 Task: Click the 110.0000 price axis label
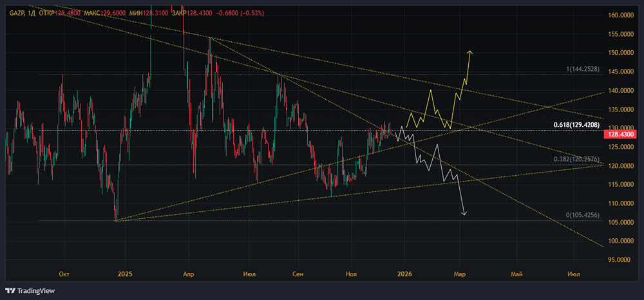click(621, 203)
